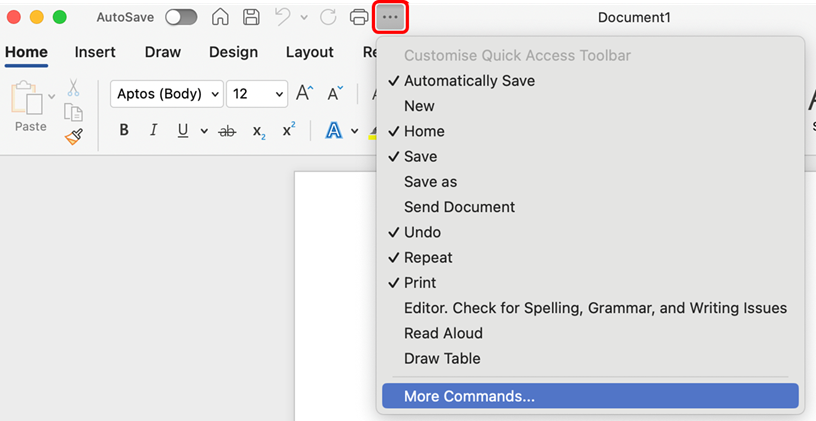Click the Save floppy disk icon
816x421 pixels.
pyautogui.click(x=252, y=17)
